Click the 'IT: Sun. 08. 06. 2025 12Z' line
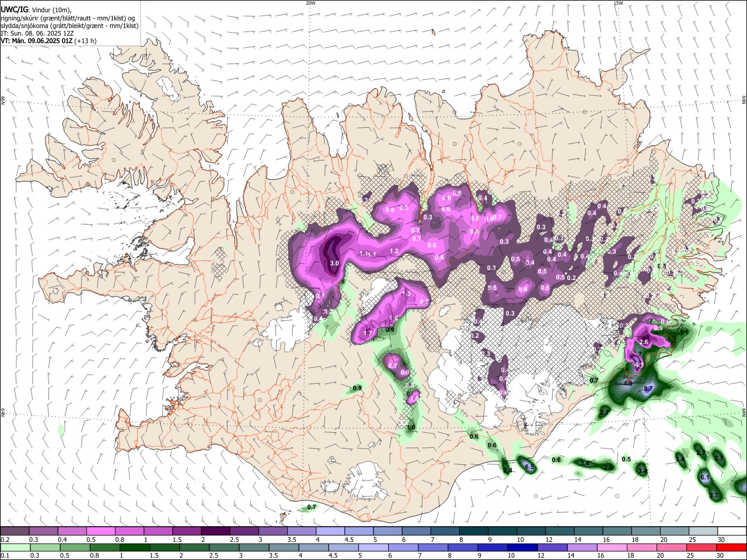 tap(37, 33)
